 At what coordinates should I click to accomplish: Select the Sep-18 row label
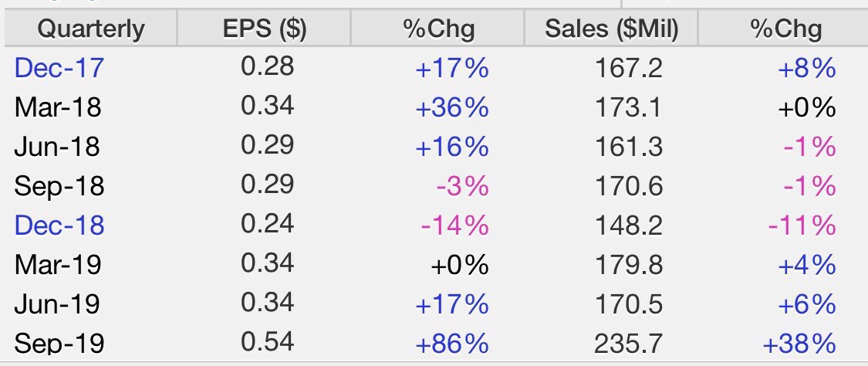[x=59, y=186]
